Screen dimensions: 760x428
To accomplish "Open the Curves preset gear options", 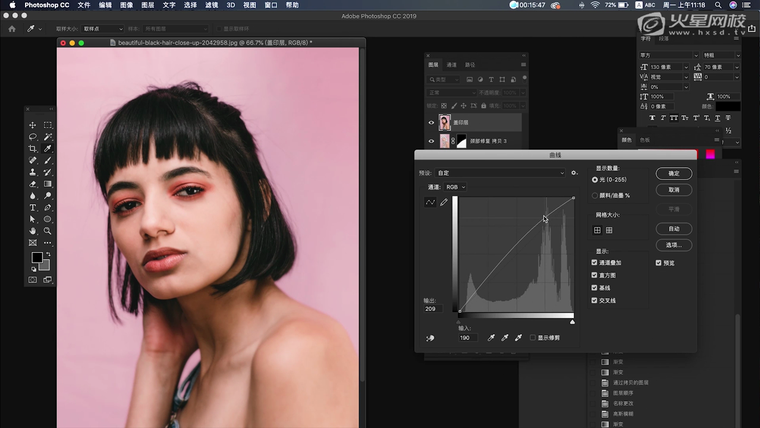I will pyautogui.click(x=574, y=173).
